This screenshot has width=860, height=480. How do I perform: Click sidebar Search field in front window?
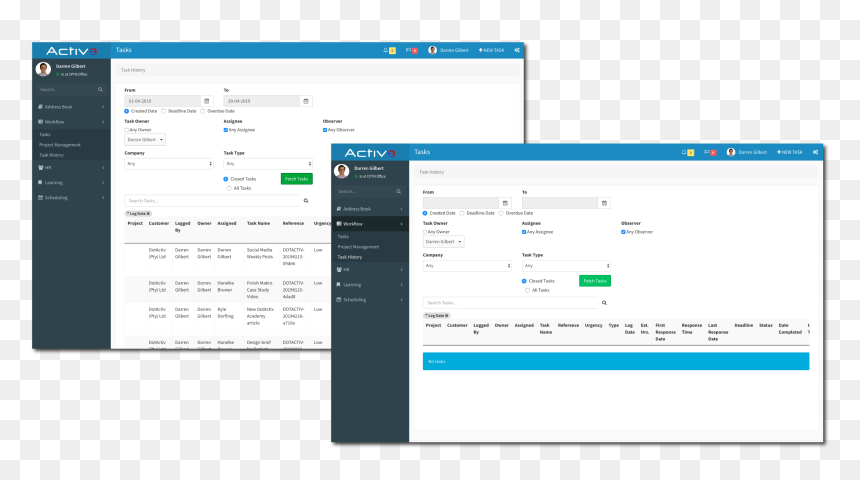[x=365, y=191]
